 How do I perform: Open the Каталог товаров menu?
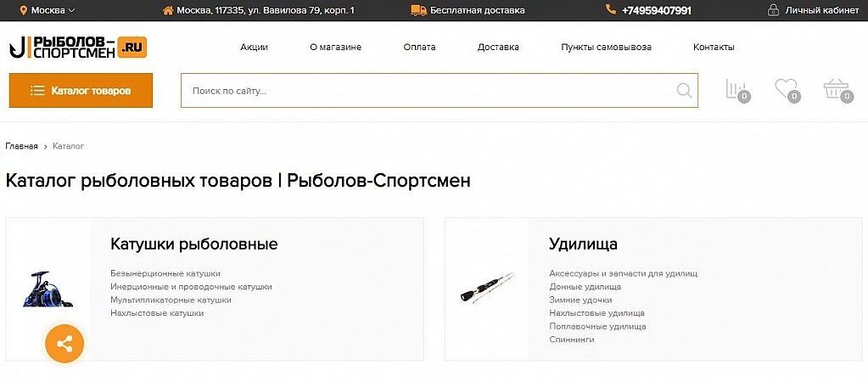coord(81,91)
